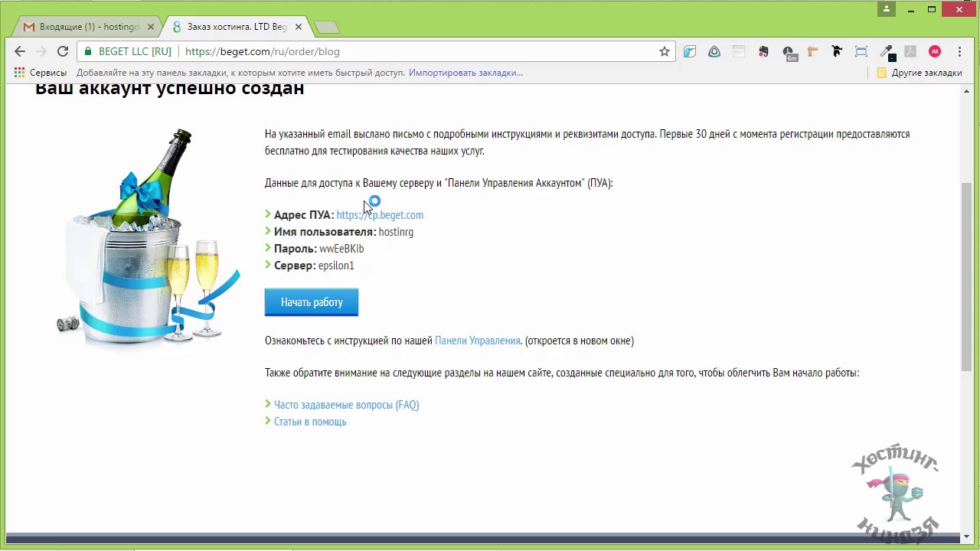Reload the current page
980x551 pixels.
(x=63, y=51)
